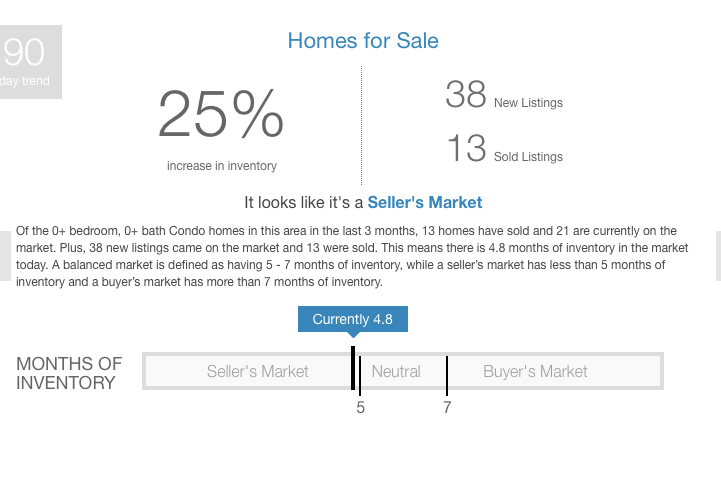Click the 38 New Listings statistic
Viewport: 721px width, 483px height.
tap(504, 94)
